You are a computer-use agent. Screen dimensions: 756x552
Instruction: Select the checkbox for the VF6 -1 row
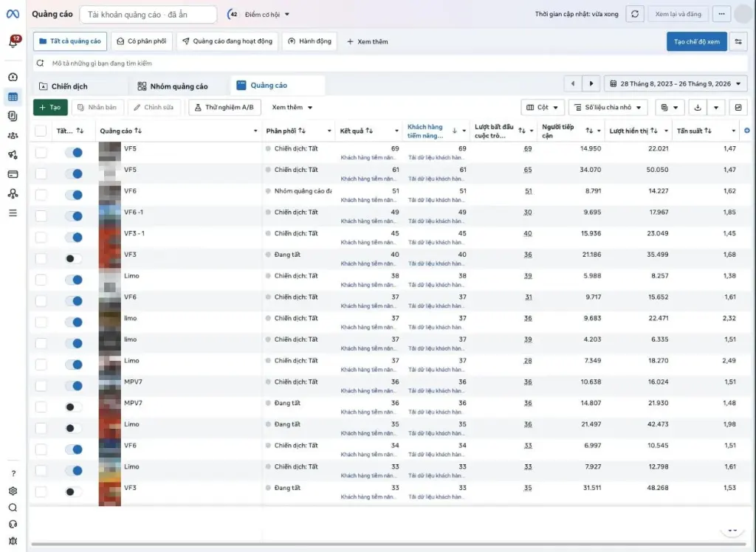coord(41,216)
